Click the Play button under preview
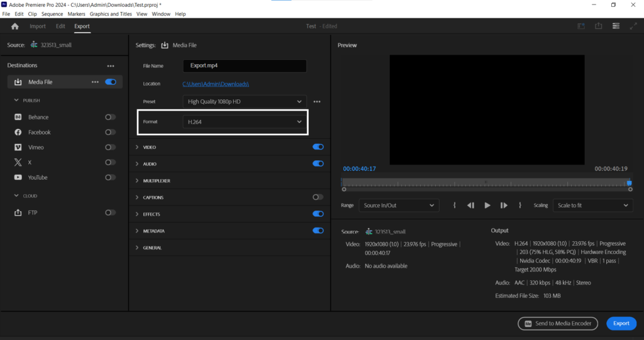The image size is (644, 340). (x=487, y=206)
